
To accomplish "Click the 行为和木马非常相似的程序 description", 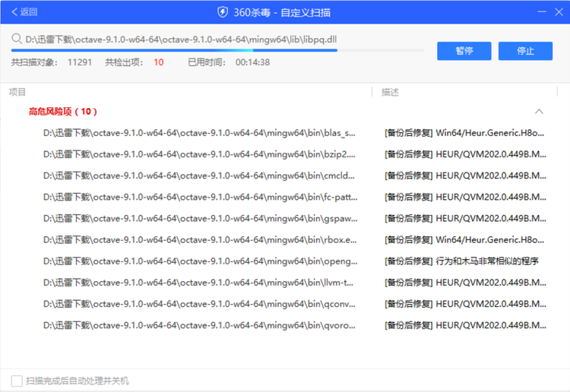I will [487, 261].
